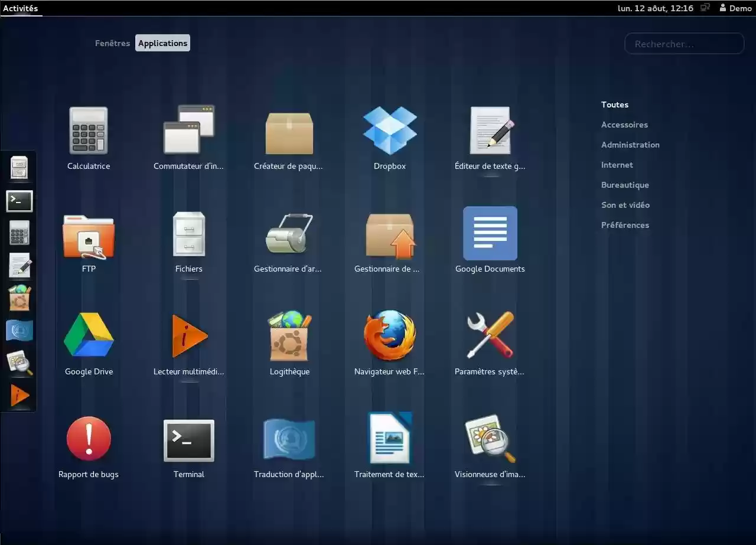Show only Préférences applications

[625, 225]
